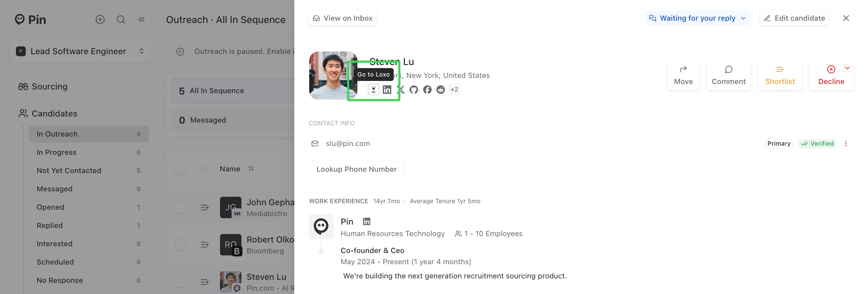This screenshot has width=868, height=294.
Task: Click the Primary email badge
Action: pyautogui.click(x=779, y=144)
